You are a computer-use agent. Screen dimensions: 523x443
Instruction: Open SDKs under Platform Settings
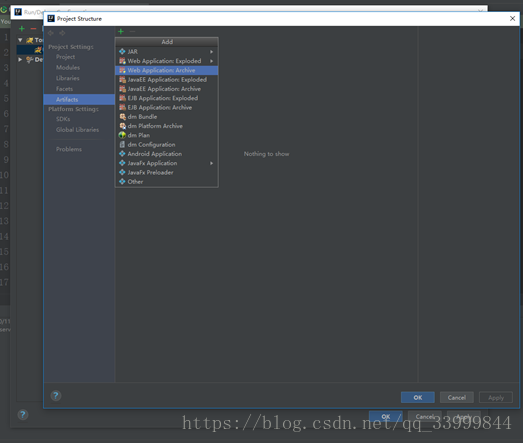point(63,119)
